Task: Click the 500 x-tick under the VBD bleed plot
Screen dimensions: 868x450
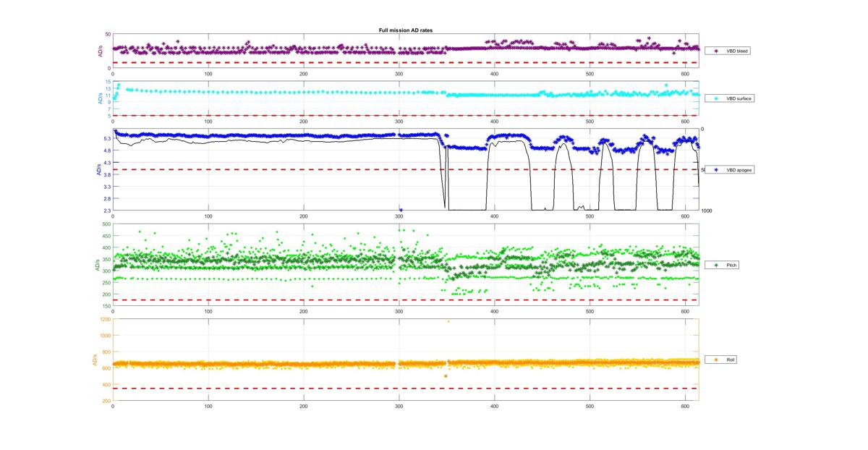Action: click(x=590, y=74)
